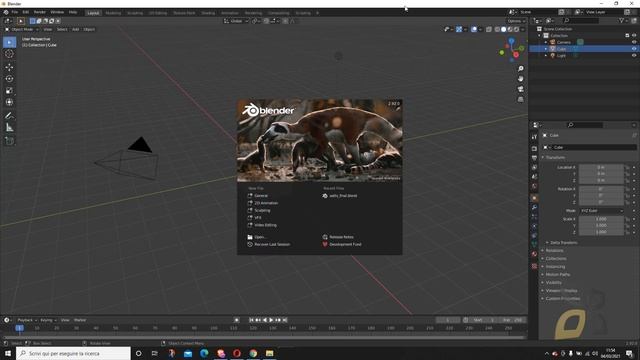The height and width of the screenshot is (360, 640).
Task: Click the zoom magnifier viewport navigation icon
Action: pos(520,69)
